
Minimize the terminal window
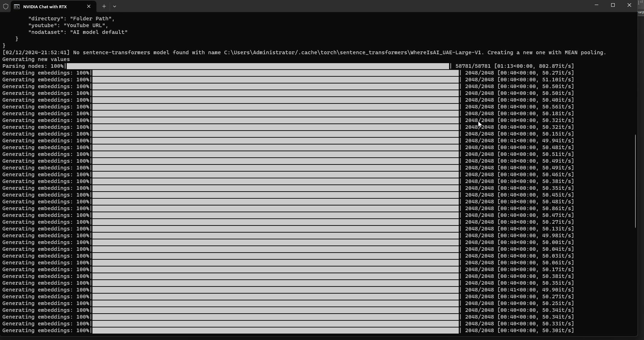point(597,5)
